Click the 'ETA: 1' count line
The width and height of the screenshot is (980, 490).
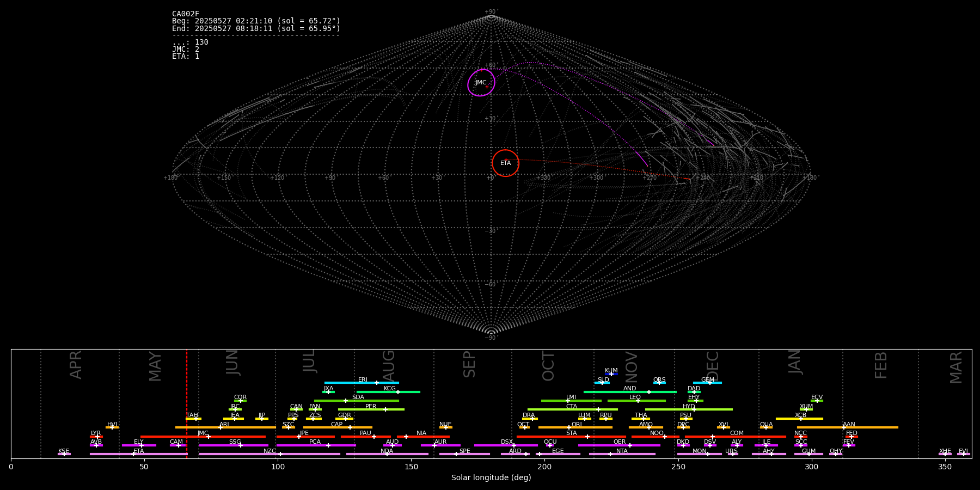point(186,57)
